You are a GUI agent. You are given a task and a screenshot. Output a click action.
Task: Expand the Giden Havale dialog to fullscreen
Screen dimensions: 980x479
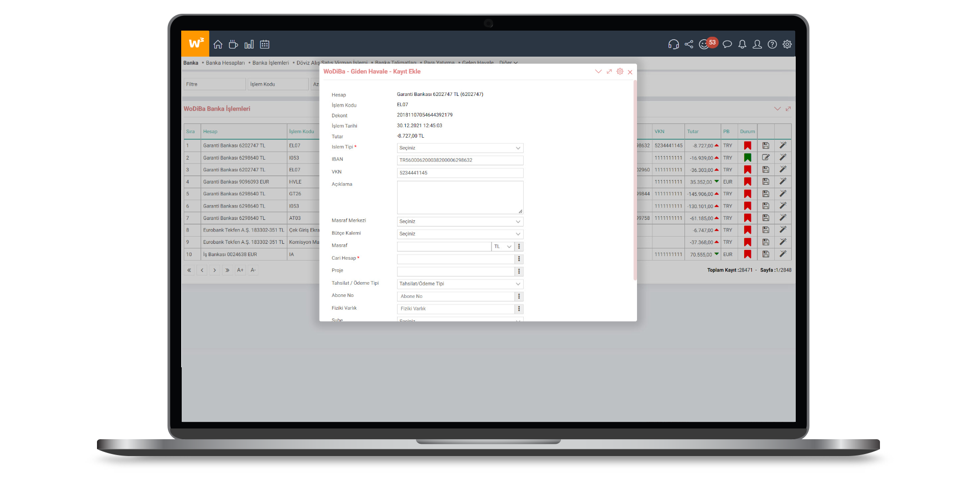point(609,71)
